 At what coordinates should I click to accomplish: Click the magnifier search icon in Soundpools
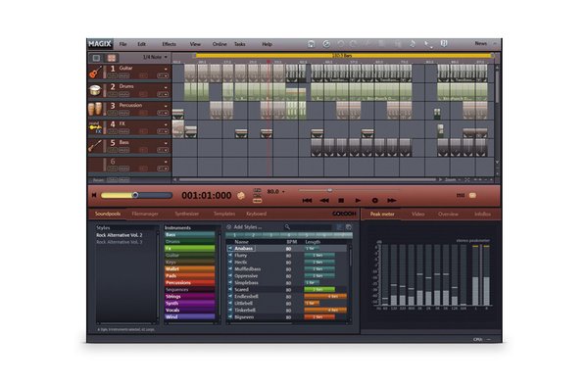click(x=287, y=227)
